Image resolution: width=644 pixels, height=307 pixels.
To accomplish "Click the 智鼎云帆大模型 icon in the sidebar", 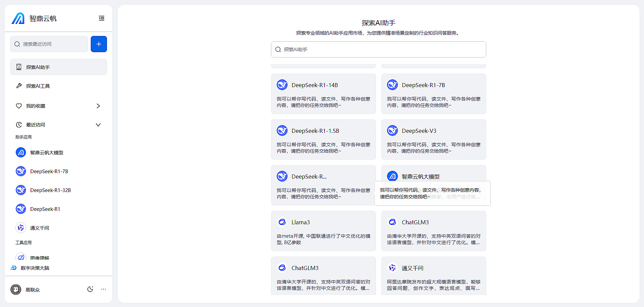I will tap(21, 152).
